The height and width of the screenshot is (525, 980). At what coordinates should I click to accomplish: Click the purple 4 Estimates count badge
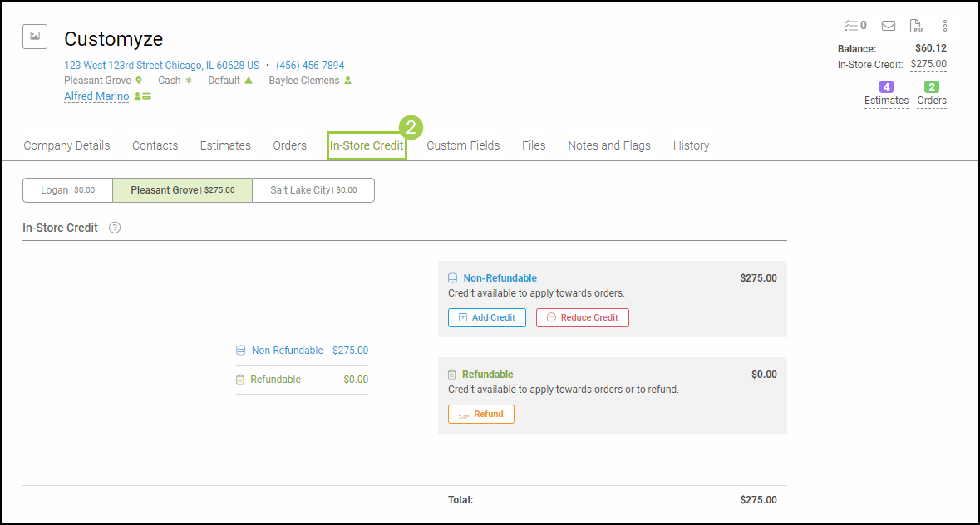pos(886,86)
